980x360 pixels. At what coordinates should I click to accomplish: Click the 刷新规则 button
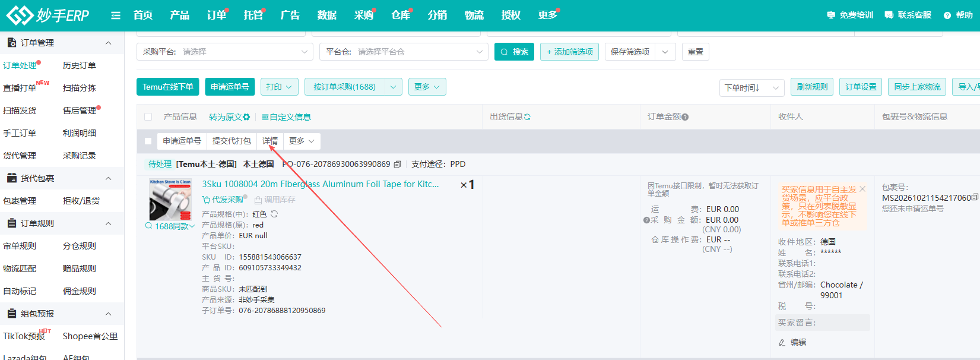coord(812,87)
